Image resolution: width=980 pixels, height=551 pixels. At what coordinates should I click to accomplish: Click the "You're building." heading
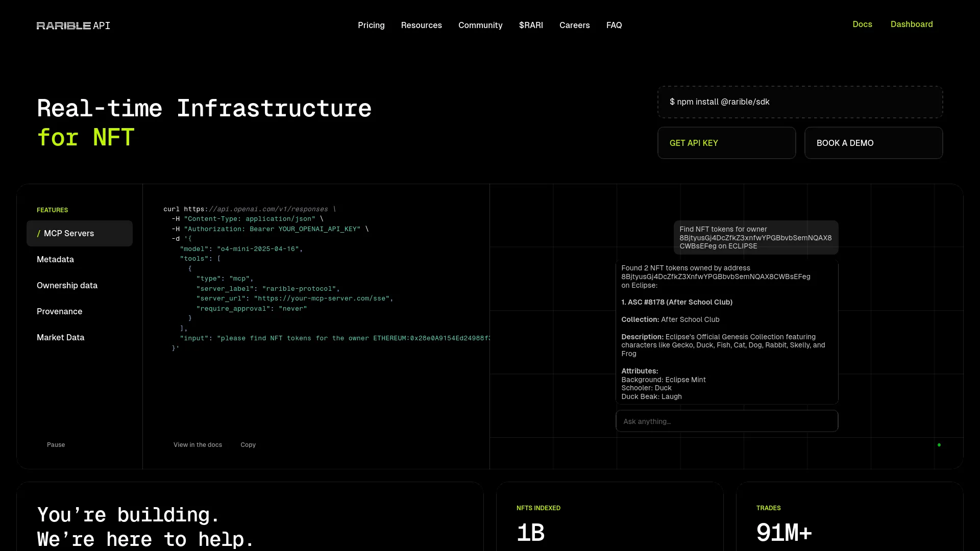[x=128, y=515]
